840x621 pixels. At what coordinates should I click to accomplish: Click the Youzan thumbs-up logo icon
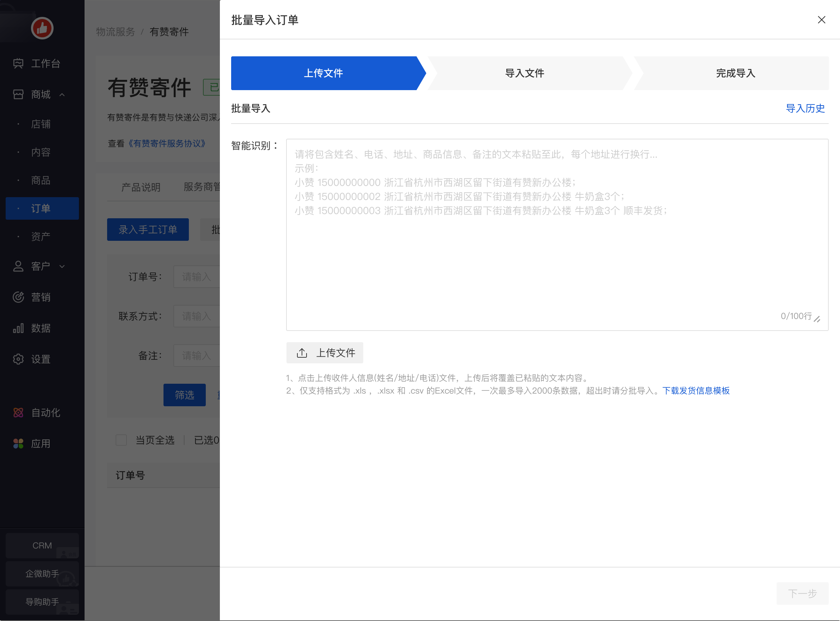(x=42, y=28)
